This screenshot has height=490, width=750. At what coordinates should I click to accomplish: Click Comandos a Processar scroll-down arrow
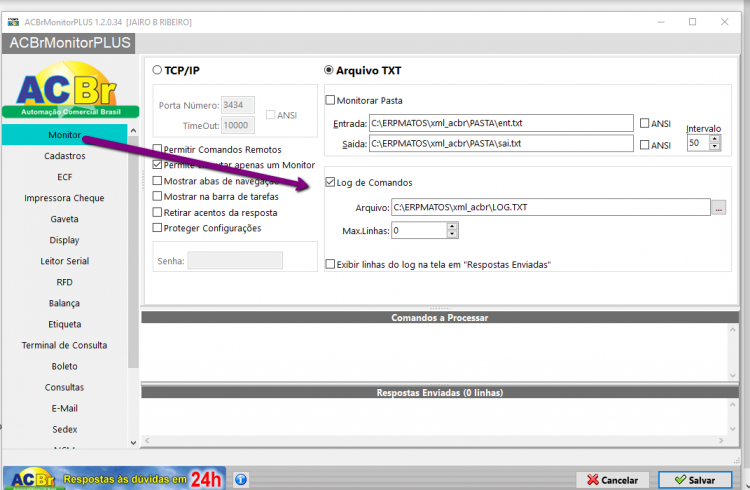tap(733, 376)
